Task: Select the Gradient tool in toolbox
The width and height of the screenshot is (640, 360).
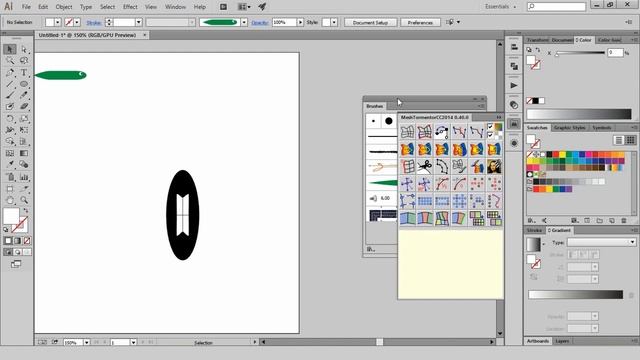Action: coord(24,153)
